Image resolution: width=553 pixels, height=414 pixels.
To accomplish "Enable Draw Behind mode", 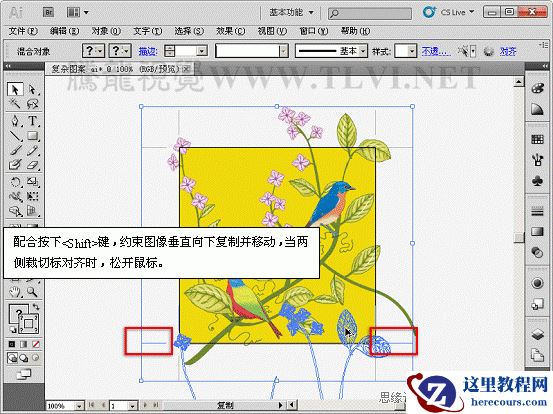I will (x=24, y=358).
